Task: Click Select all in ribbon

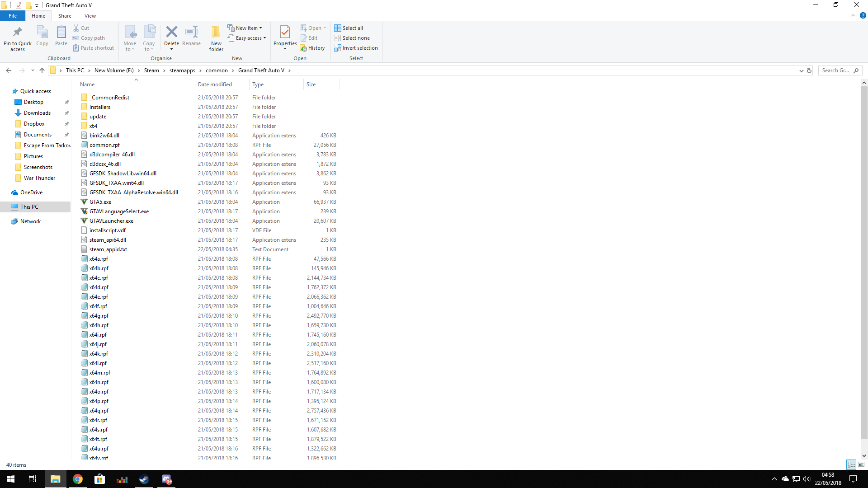Action: (349, 28)
